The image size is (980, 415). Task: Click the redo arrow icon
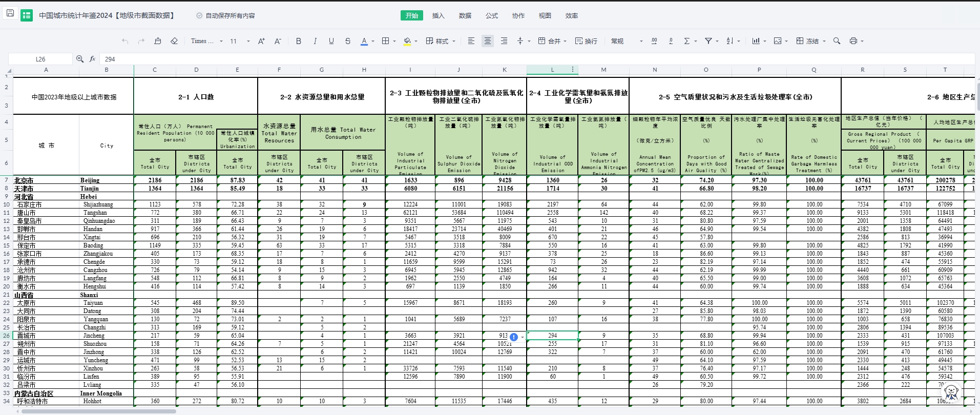click(x=141, y=41)
